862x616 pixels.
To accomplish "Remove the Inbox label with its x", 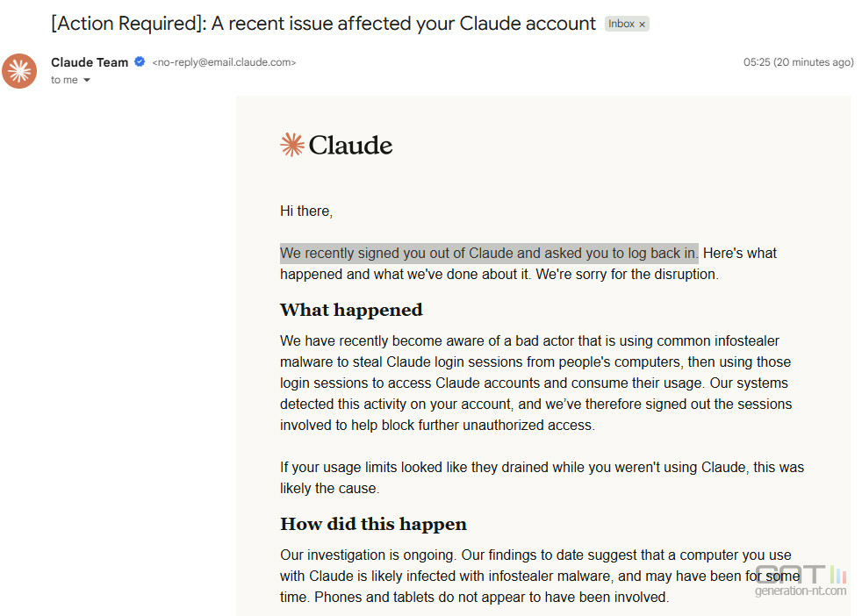I will point(642,25).
